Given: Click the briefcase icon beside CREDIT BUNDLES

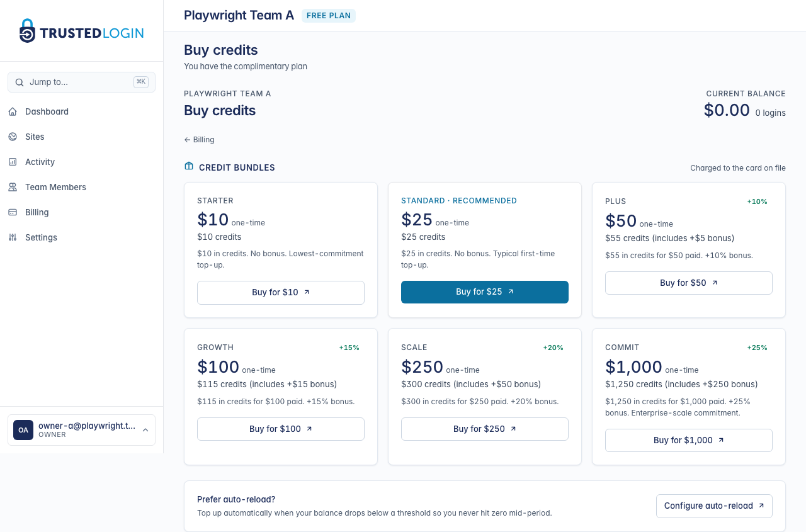Looking at the screenshot, I should point(188,166).
